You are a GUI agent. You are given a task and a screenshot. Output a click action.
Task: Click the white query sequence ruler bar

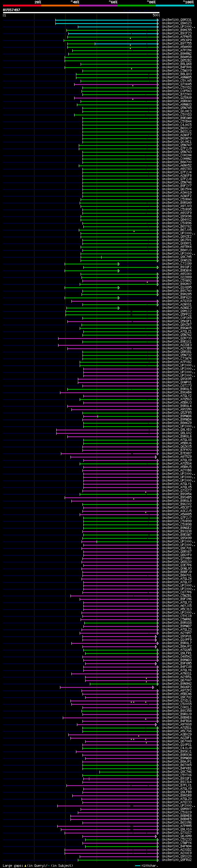tap(81, 13)
